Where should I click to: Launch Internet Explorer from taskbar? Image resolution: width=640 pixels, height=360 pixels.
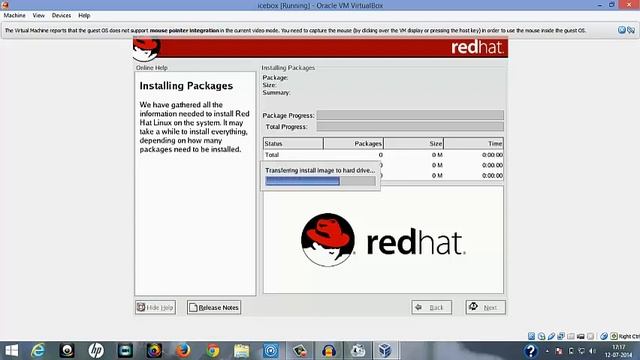(x=38, y=351)
